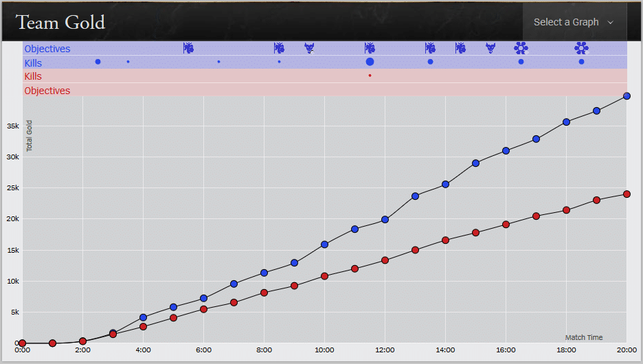
Task: Click the last flower-shaped objective icon near 18:30
Action: (581, 48)
